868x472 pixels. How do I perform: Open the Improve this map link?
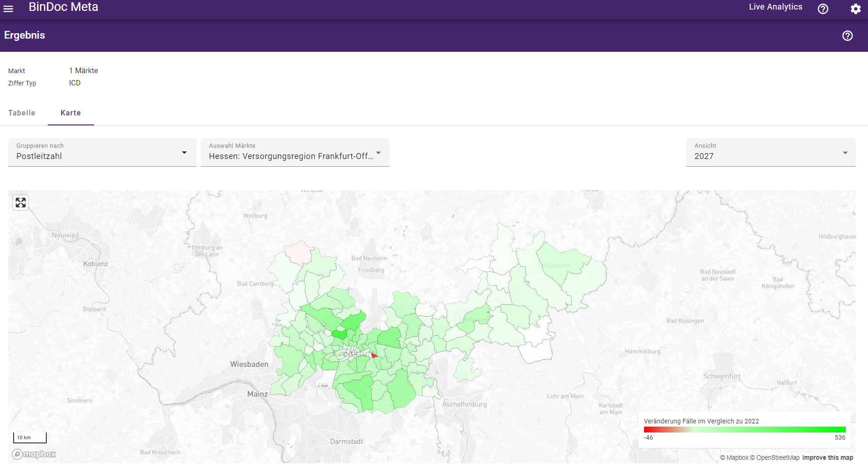pyautogui.click(x=827, y=457)
